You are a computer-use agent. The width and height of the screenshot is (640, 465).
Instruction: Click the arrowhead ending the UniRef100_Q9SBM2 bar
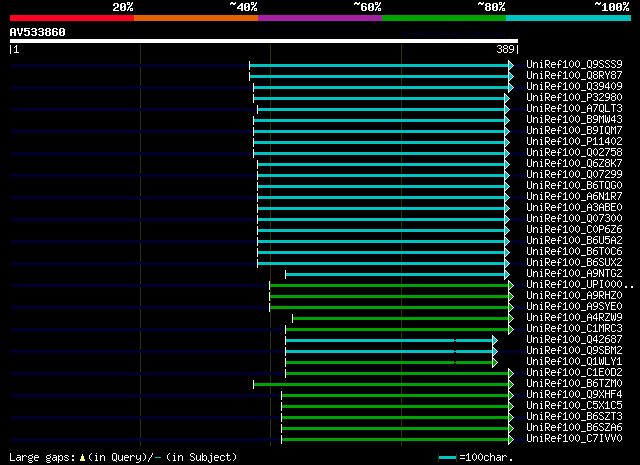495,352
